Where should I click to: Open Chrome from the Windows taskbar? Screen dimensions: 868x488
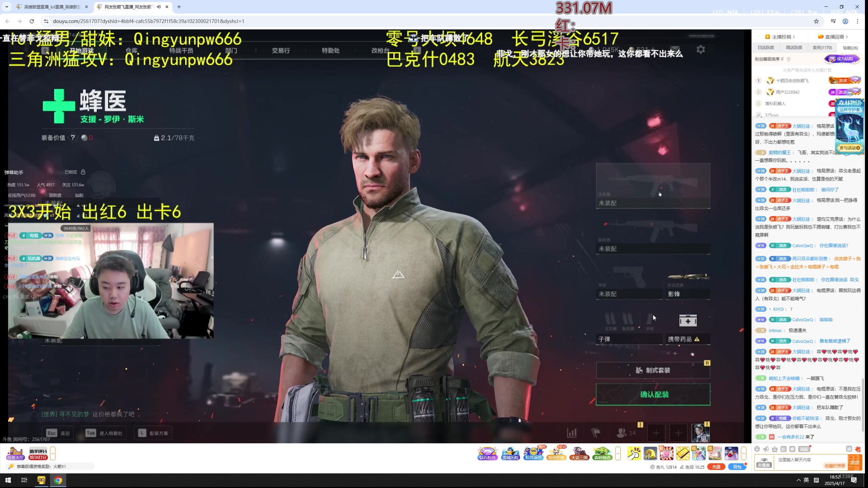click(x=58, y=480)
